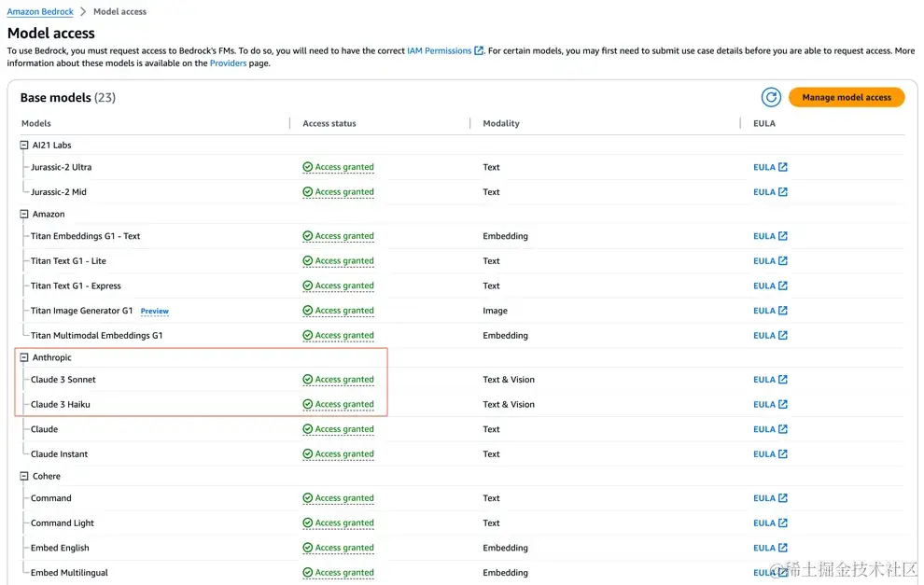Select the Jurassic-2 Mid model name
Image resolution: width=924 pixels, height=585 pixels.
(59, 192)
